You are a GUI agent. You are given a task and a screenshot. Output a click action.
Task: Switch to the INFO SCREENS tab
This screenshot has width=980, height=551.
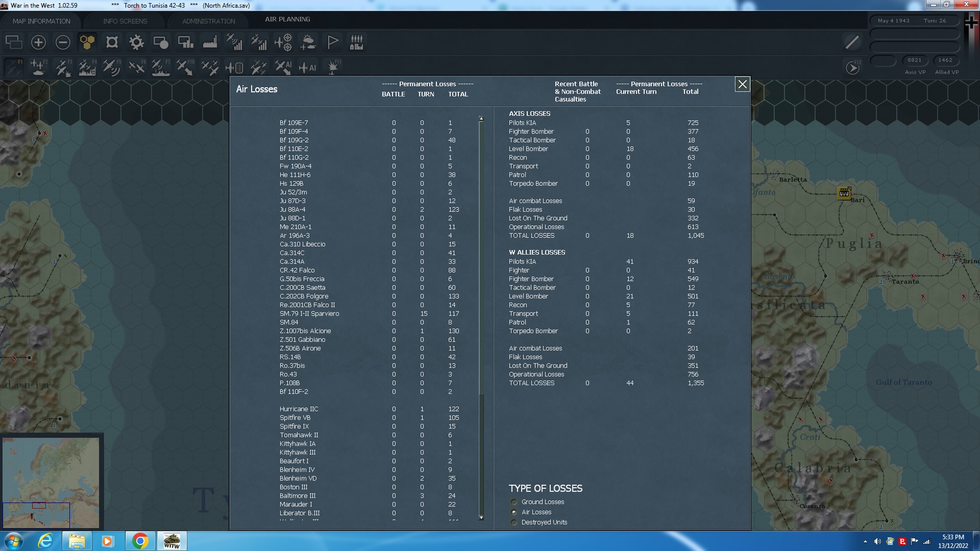click(x=125, y=21)
